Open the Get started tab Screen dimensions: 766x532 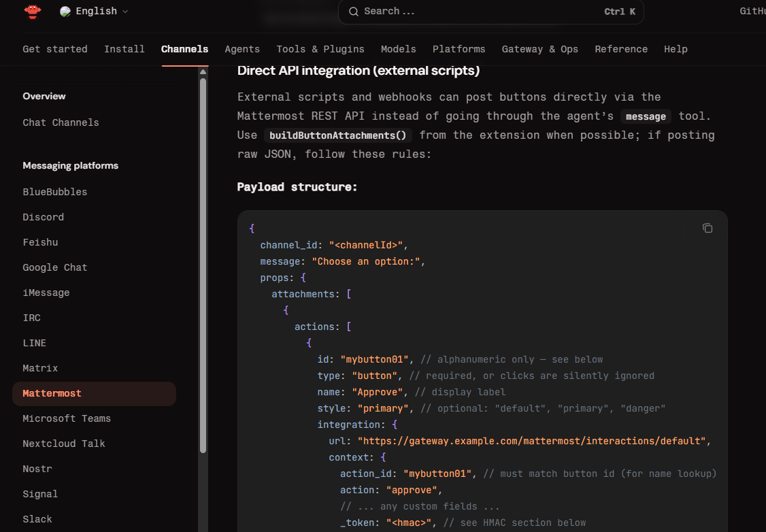pyautogui.click(x=55, y=49)
